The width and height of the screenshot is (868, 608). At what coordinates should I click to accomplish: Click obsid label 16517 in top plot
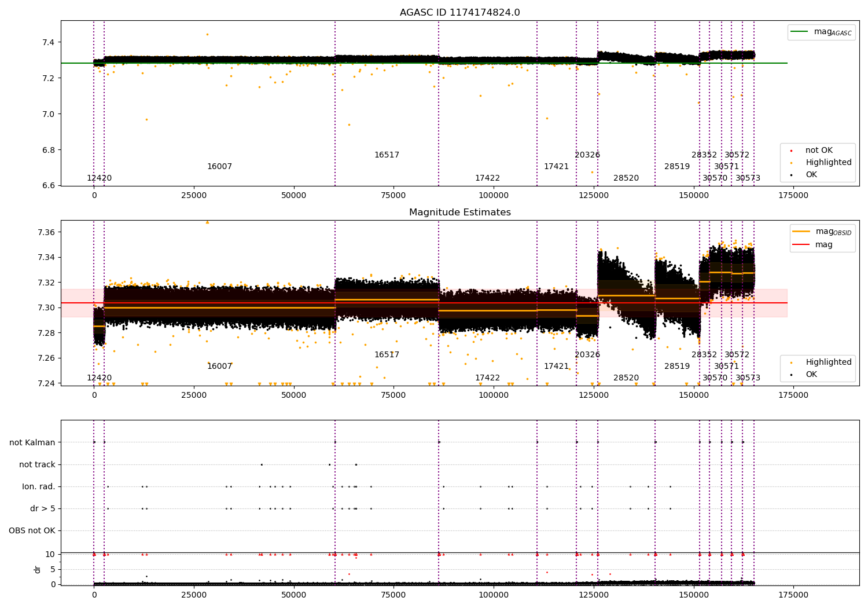[387, 155]
